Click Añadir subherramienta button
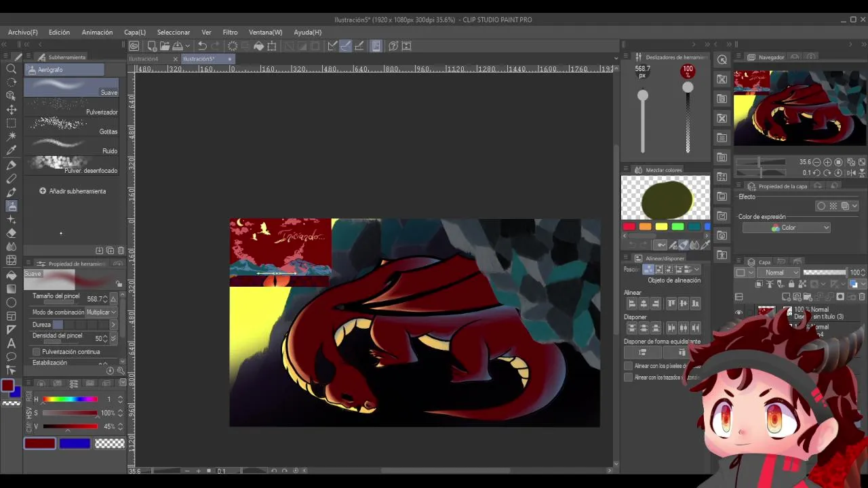868x488 pixels. tap(73, 191)
